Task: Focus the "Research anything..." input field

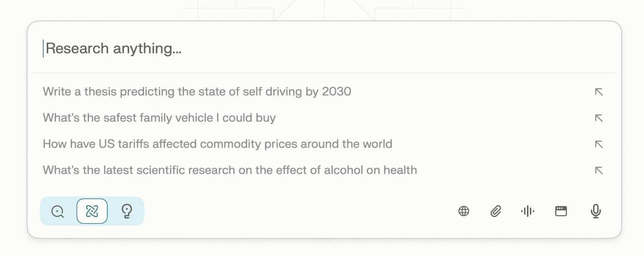Action: click(283, 49)
